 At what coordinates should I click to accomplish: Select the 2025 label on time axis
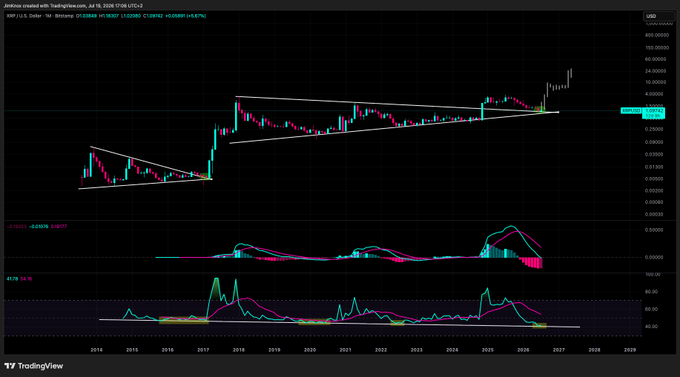(x=487, y=350)
